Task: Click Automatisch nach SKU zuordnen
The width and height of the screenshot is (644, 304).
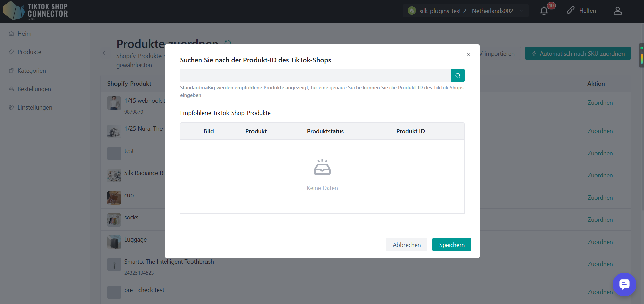Action: click(x=578, y=53)
